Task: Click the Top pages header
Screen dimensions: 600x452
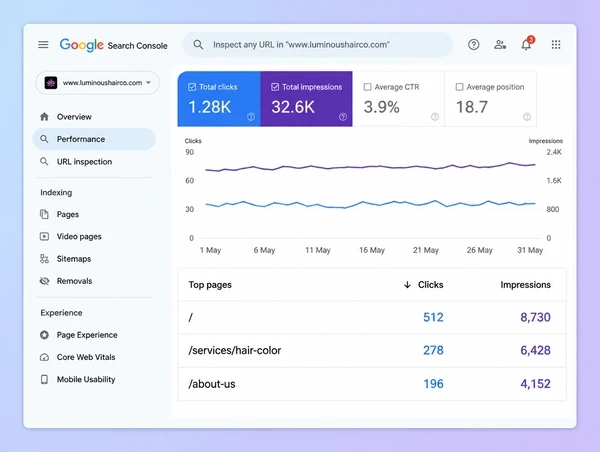Action: 210,285
